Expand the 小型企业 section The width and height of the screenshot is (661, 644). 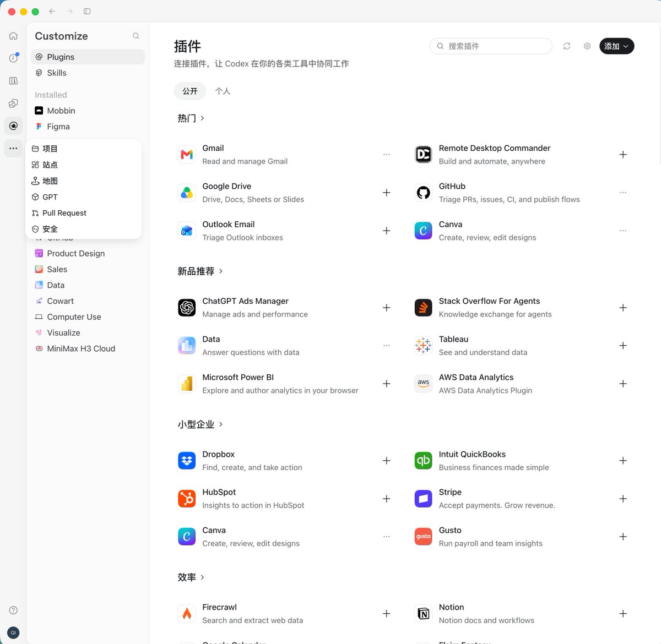(x=201, y=424)
